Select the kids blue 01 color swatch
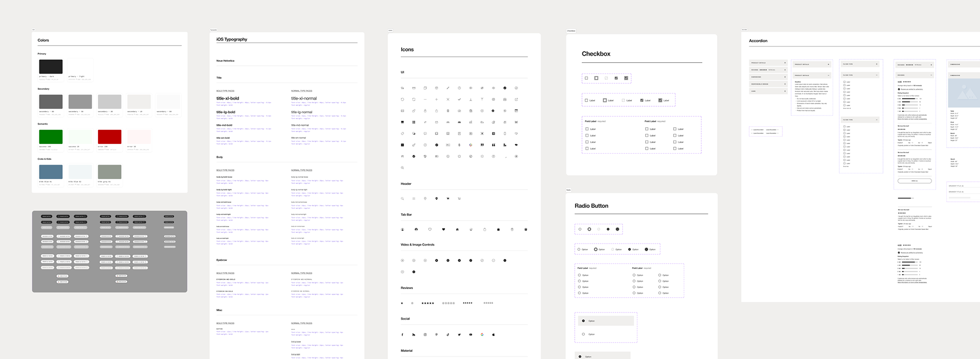The image size is (980, 359). pyautogui.click(x=51, y=172)
